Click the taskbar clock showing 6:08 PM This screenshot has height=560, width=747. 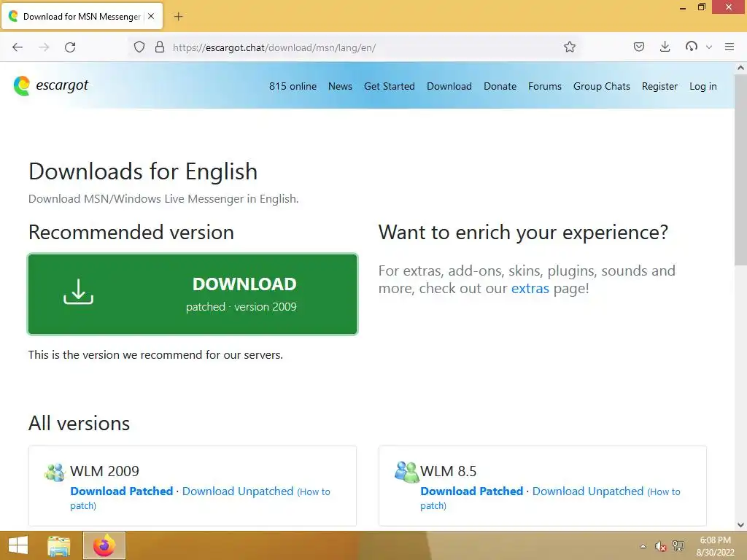pos(715,546)
